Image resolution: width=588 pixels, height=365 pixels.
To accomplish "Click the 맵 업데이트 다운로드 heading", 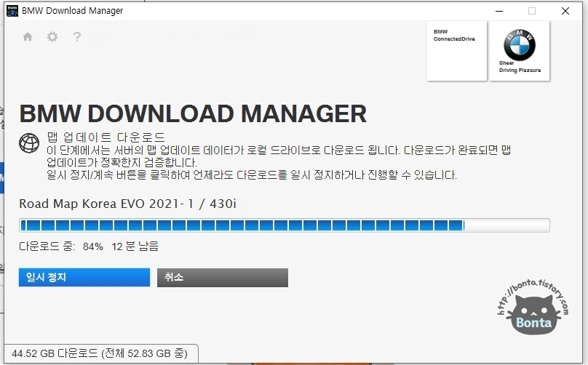I will pyautogui.click(x=106, y=137).
